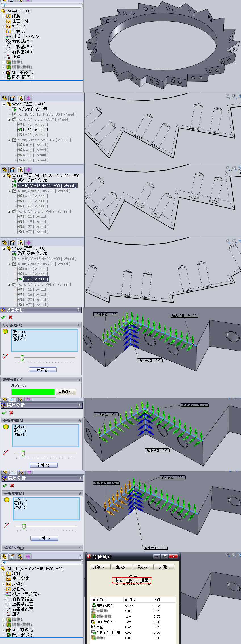This screenshot has height=644, width=241.
Task: Collapse 误差分析(D) section above 最大误差 swatch
Action: (79, 379)
